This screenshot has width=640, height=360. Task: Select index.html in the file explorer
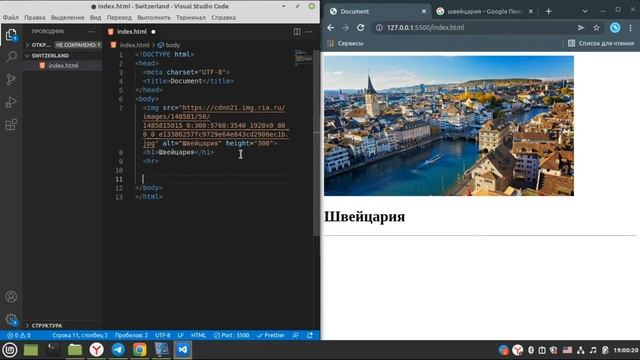coord(63,66)
